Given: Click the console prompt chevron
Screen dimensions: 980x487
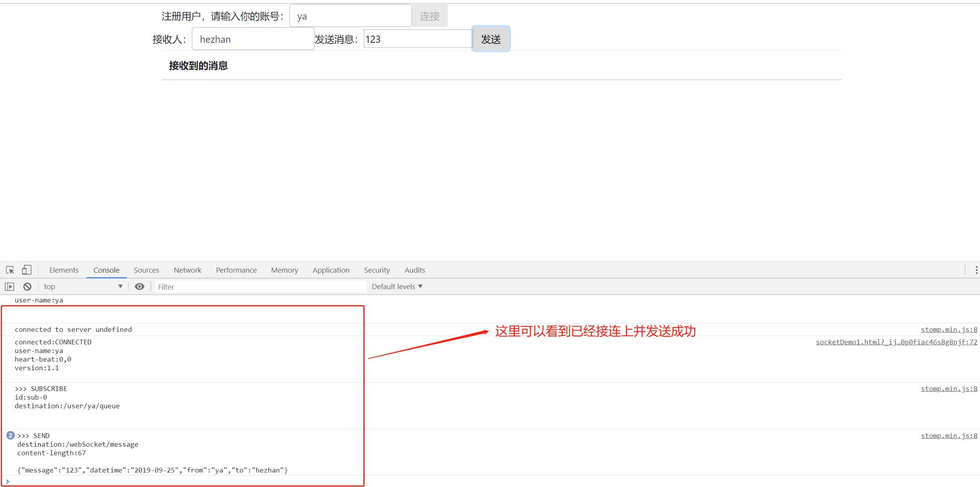Looking at the screenshot, I should (7, 482).
